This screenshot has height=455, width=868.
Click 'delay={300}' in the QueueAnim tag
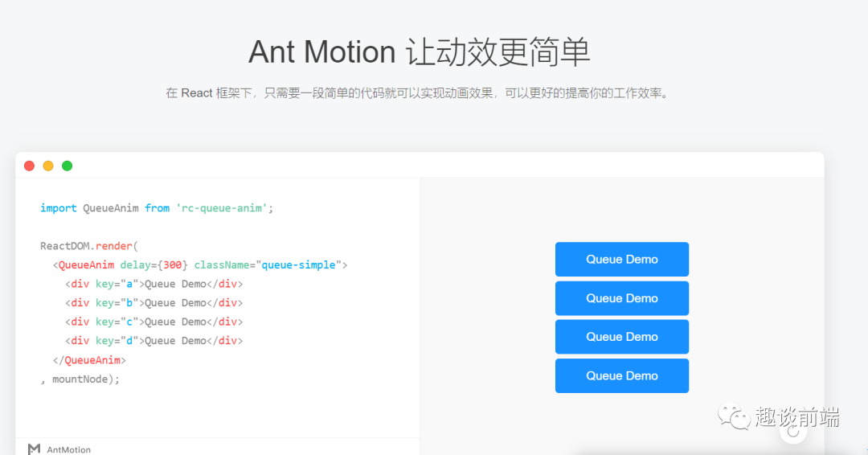154,265
